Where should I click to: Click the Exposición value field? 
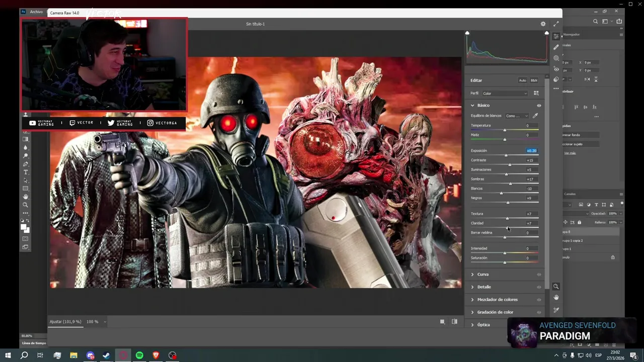click(531, 151)
